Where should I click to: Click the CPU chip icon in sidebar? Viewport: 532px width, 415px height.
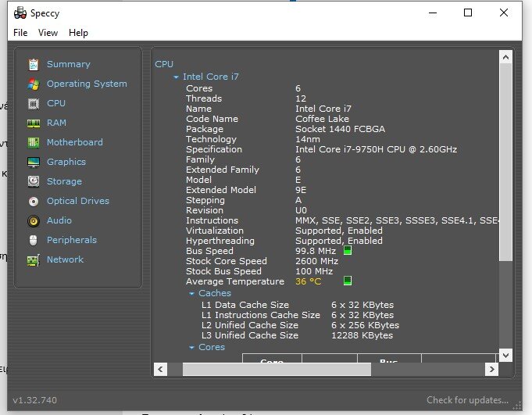[34, 103]
